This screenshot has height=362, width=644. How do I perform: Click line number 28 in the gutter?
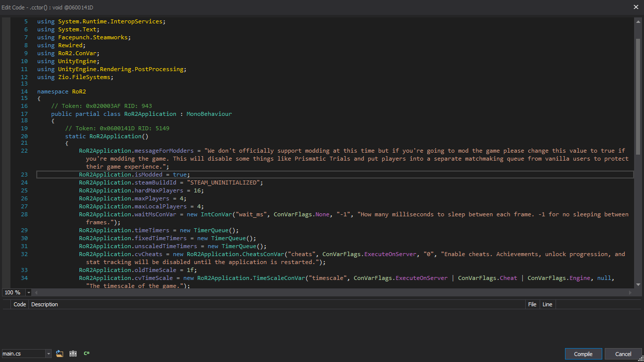24,214
